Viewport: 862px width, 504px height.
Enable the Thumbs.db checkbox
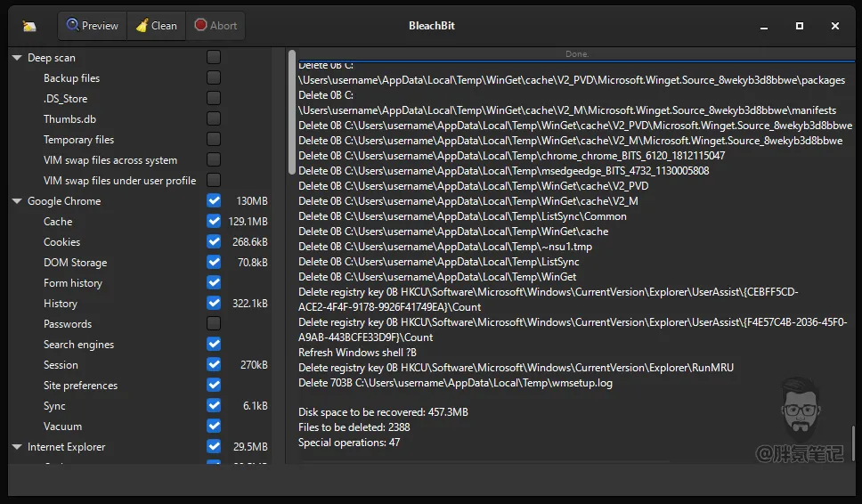pos(214,118)
